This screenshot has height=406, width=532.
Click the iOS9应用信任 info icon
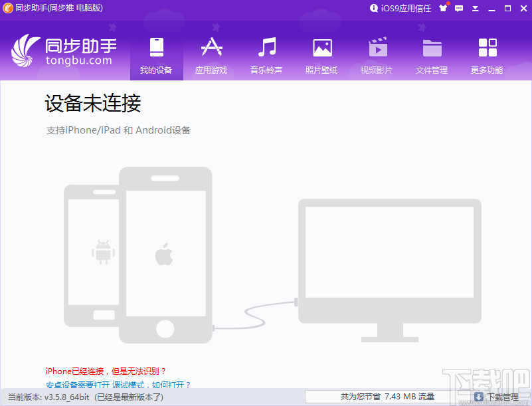(x=373, y=9)
